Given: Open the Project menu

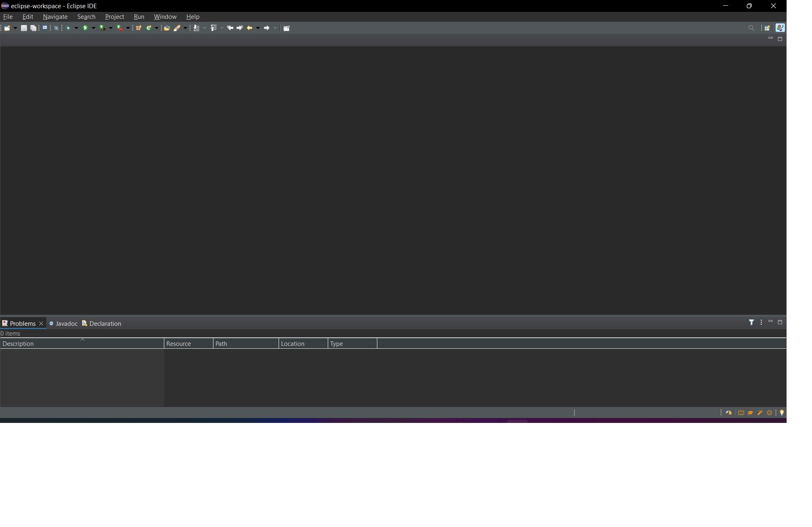Looking at the screenshot, I should click(113, 16).
